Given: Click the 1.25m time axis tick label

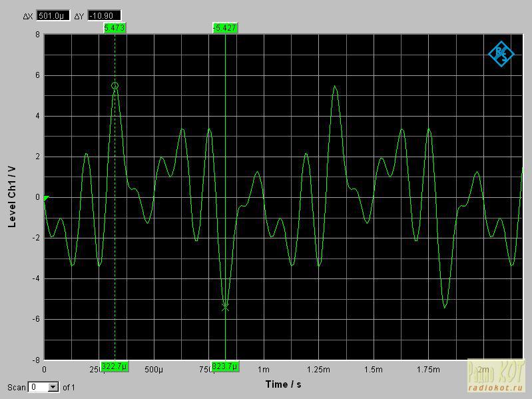Looking at the screenshot, I should point(318,370).
